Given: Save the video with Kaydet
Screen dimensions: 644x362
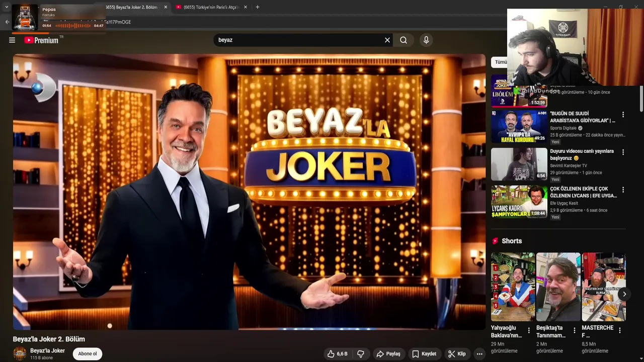Looking at the screenshot, I should click(424, 354).
